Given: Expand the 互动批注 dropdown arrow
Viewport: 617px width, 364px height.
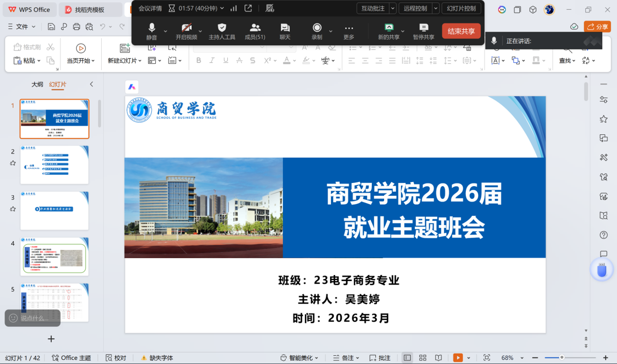Looking at the screenshot, I should coord(393,8).
